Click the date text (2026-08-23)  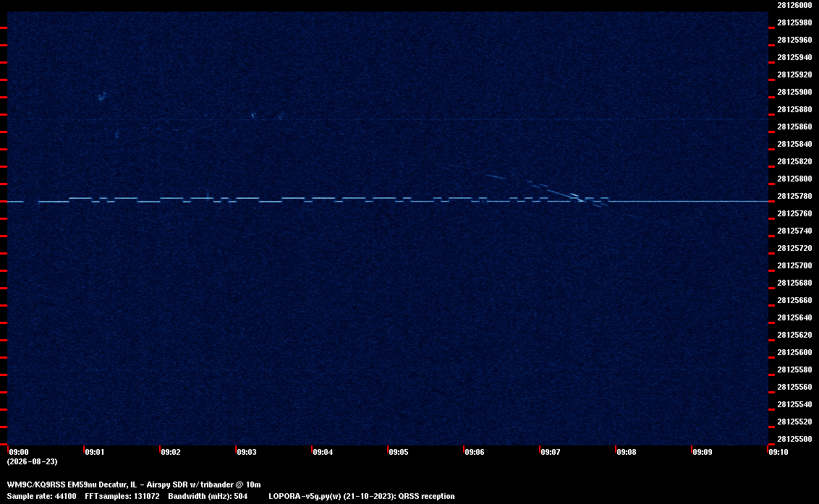pyautogui.click(x=32, y=461)
